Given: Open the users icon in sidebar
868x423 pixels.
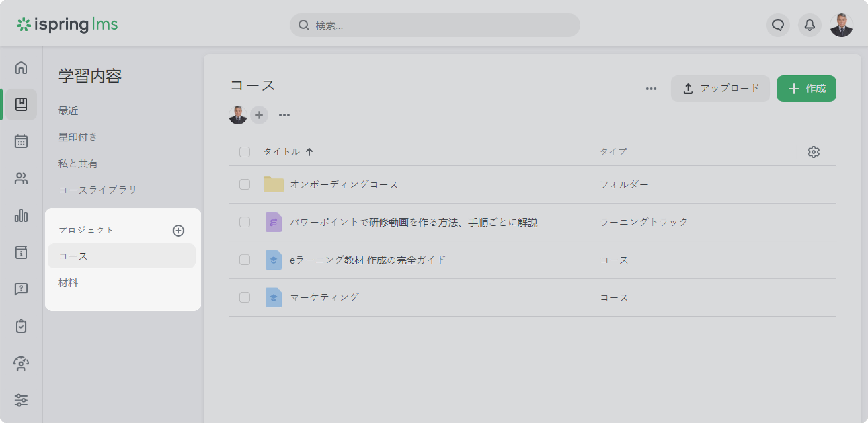Looking at the screenshot, I should 21,178.
